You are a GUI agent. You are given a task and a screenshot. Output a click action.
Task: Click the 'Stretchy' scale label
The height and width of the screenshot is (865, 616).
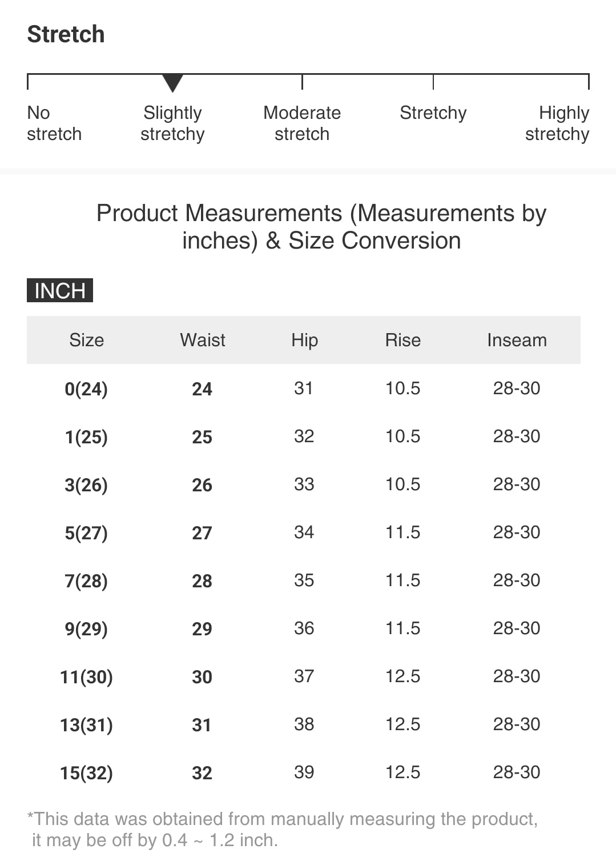coord(433,113)
